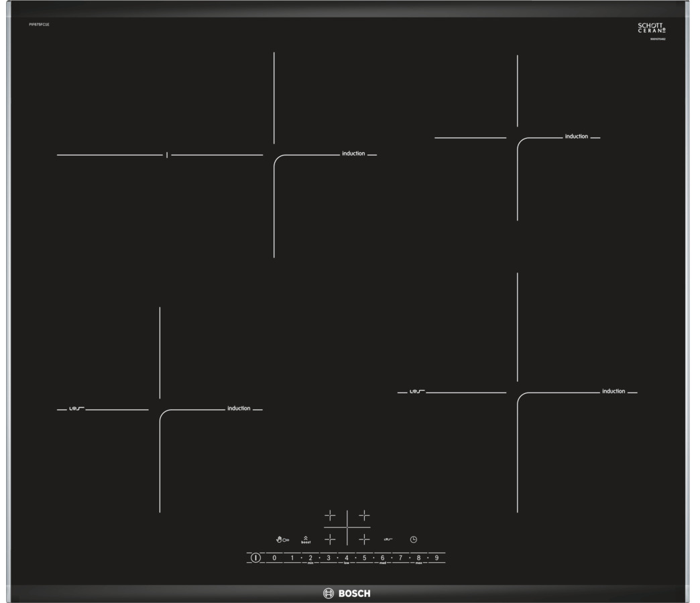Select the front-right cooking zone cross
This screenshot has height=603, width=700.
pyautogui.click(x=364, y=539)
